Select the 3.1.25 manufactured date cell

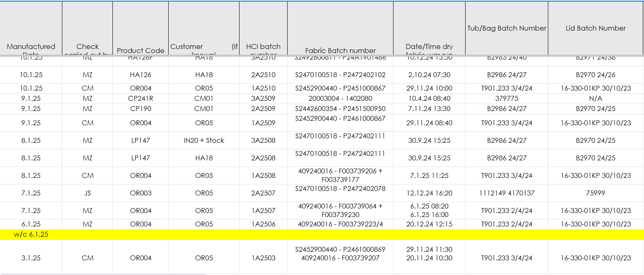pos(31,258)
